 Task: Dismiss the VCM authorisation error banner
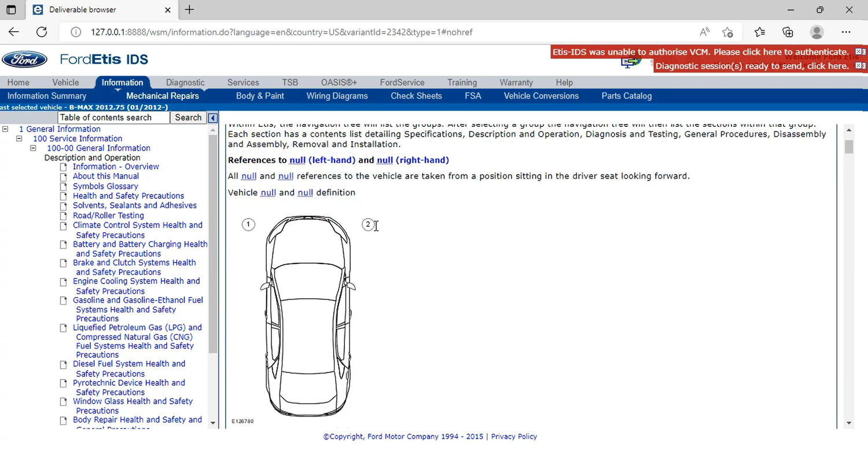[x=860, y=52]
